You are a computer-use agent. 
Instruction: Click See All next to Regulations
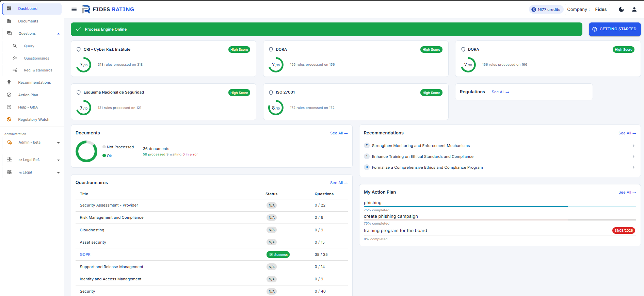500,92
